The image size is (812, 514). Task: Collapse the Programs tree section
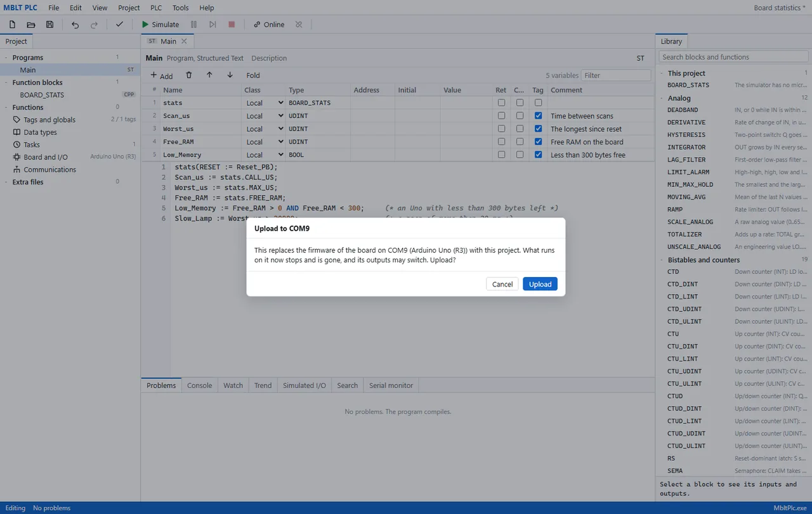[6, 57]
